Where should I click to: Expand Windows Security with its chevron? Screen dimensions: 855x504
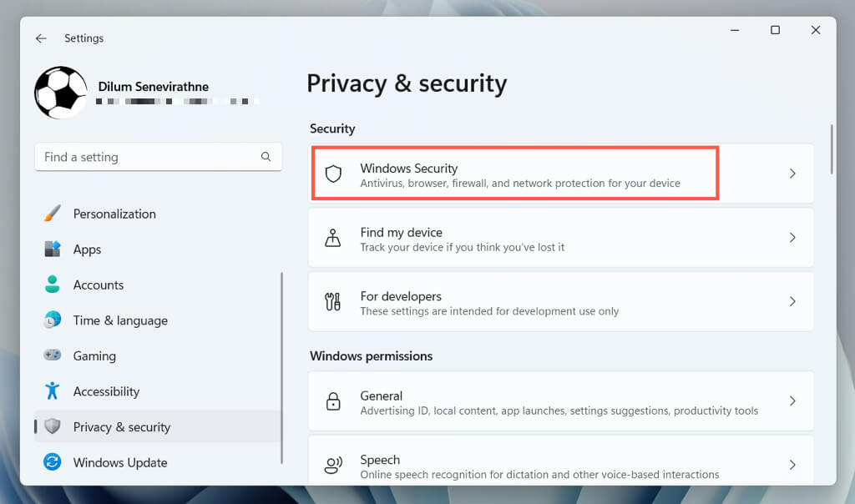[792, 174]
